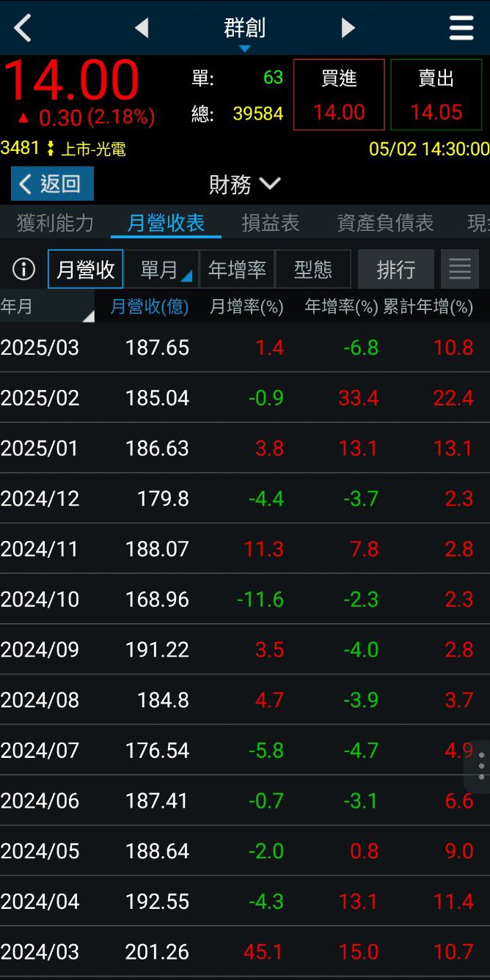Viewport: 490px width, 980px height.
Task: Click the 月營收(億) column header
Action: click(x=149, y=306)
